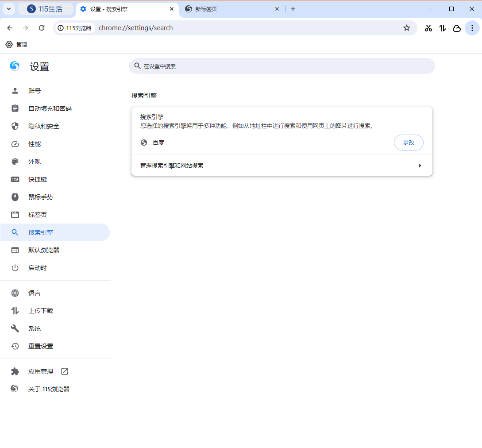Open the tab search chevron at top-left
Screen dimensions: 482x448
point(9,9)
